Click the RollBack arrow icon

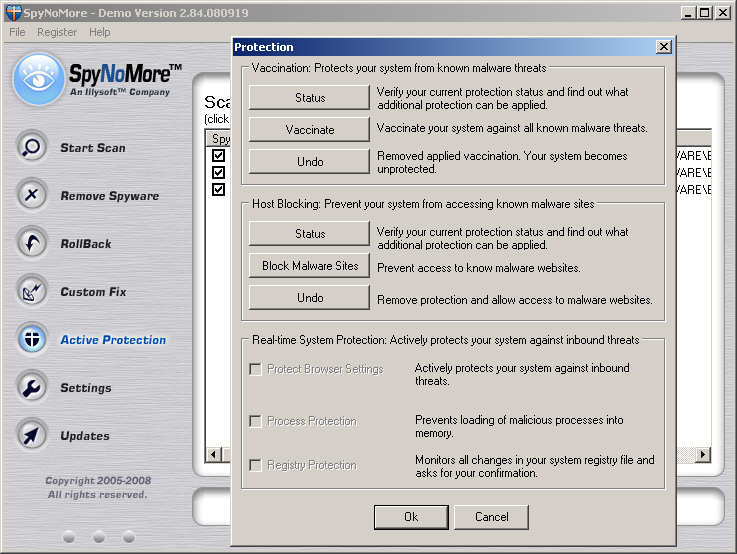tap(32, 243)
